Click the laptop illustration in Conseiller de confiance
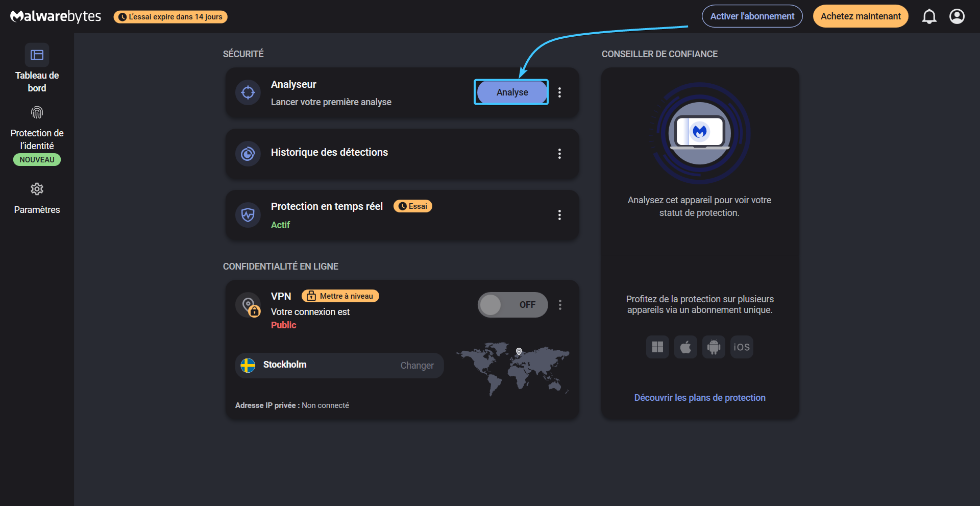Viewport: 980px width, 506px height. tap(700, 133)
